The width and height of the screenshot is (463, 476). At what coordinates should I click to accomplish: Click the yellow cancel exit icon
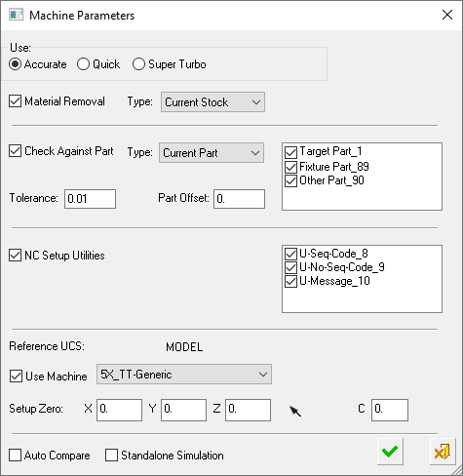click(x=442, y=452)
